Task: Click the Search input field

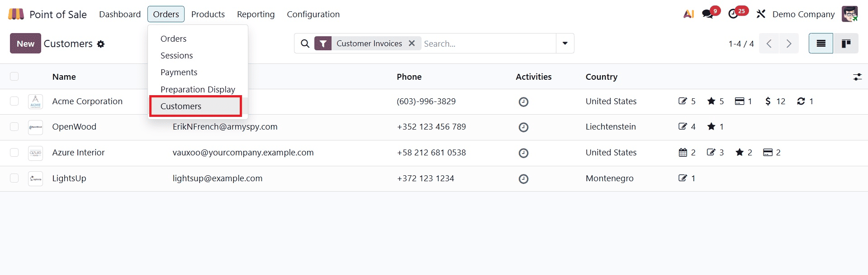Action: pos(489,43)
